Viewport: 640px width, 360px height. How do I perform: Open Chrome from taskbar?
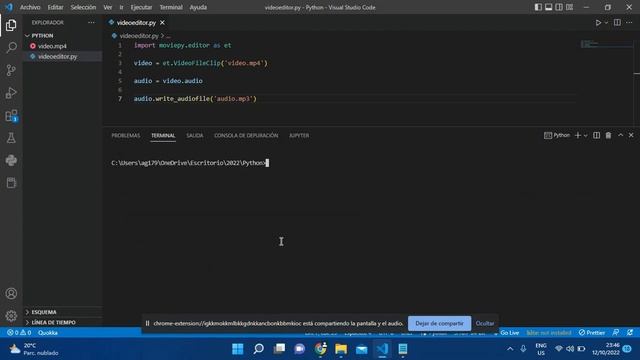coord(320,349)
